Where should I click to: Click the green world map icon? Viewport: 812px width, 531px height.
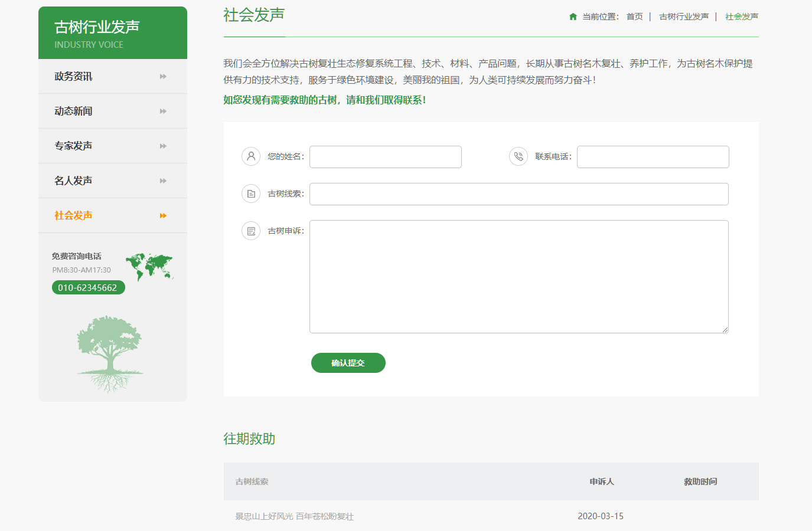[x=149, y=267]
